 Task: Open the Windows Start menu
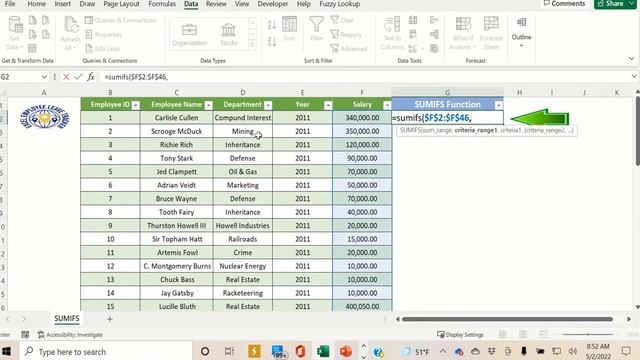click(x=7, y=351)
